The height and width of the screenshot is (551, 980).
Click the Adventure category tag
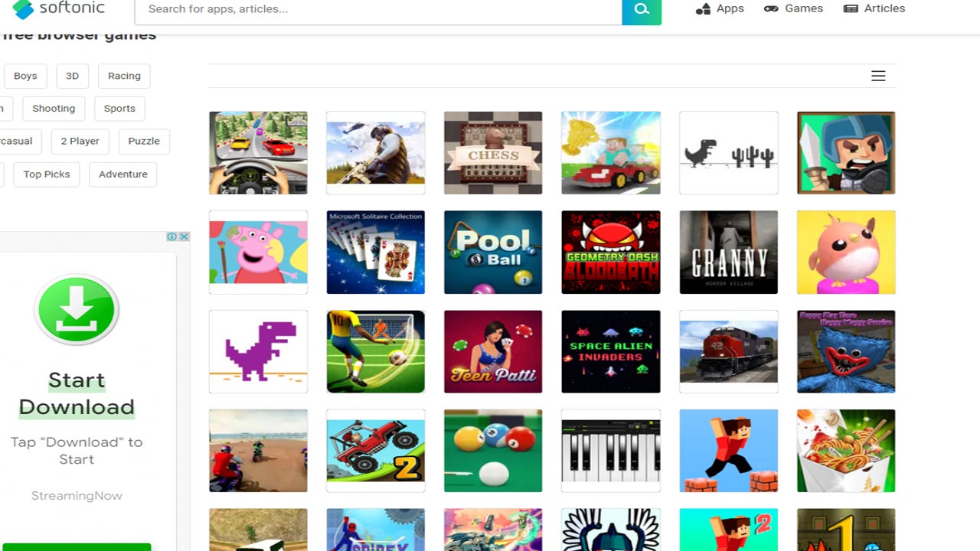tap(122, 174)
